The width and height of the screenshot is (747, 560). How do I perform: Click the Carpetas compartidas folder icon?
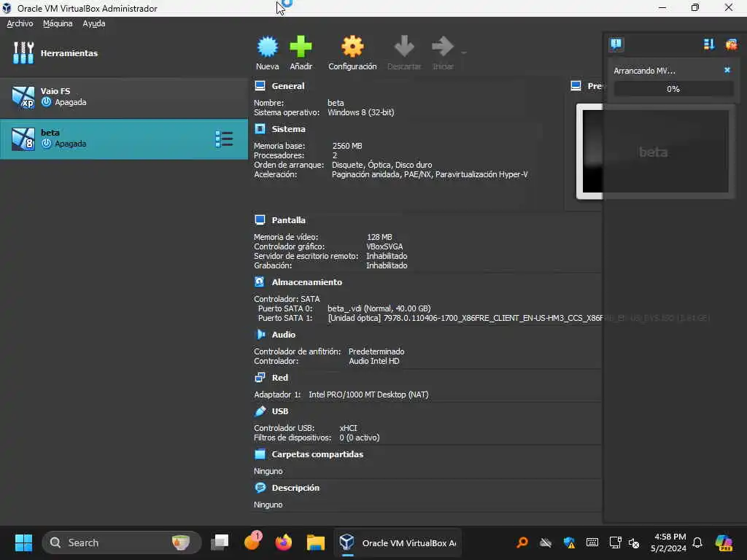(x=260, y=454)
